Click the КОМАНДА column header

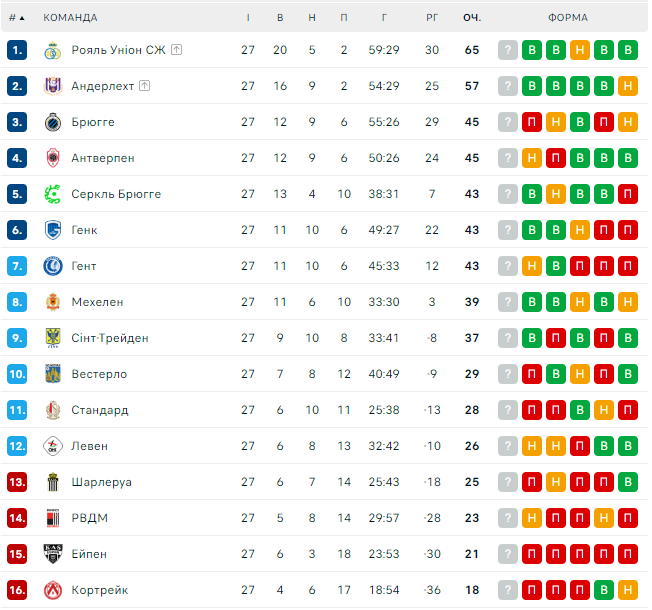(70, 18)
